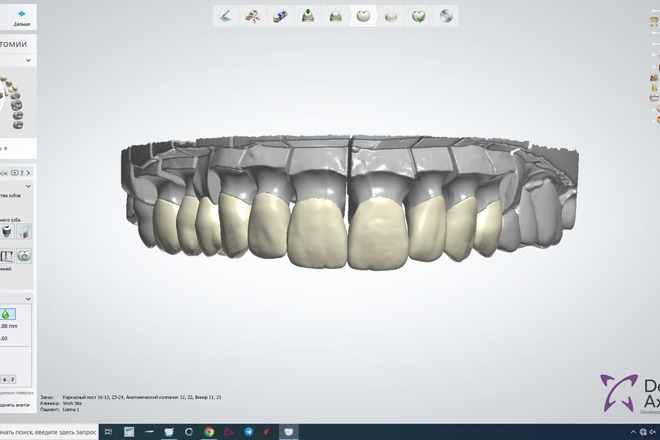Viewport: 660px width, 440px height.
Task: Open Google Chrome from the taskbar
Action: 209,432
